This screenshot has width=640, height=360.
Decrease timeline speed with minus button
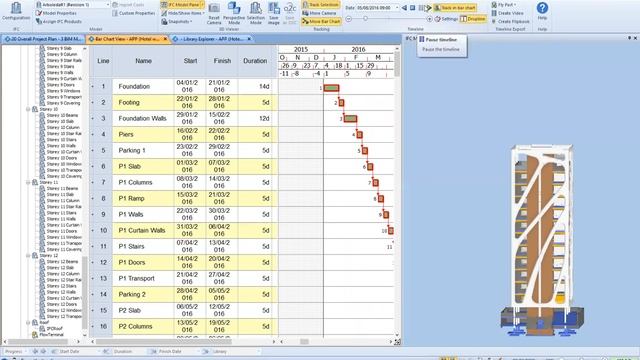click(349, 19)
